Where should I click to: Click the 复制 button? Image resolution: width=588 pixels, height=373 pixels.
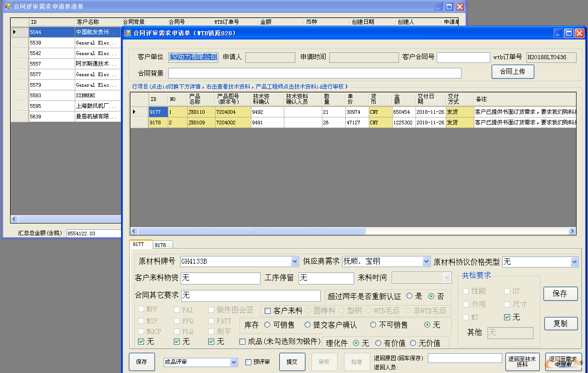[x=560, y=323]
